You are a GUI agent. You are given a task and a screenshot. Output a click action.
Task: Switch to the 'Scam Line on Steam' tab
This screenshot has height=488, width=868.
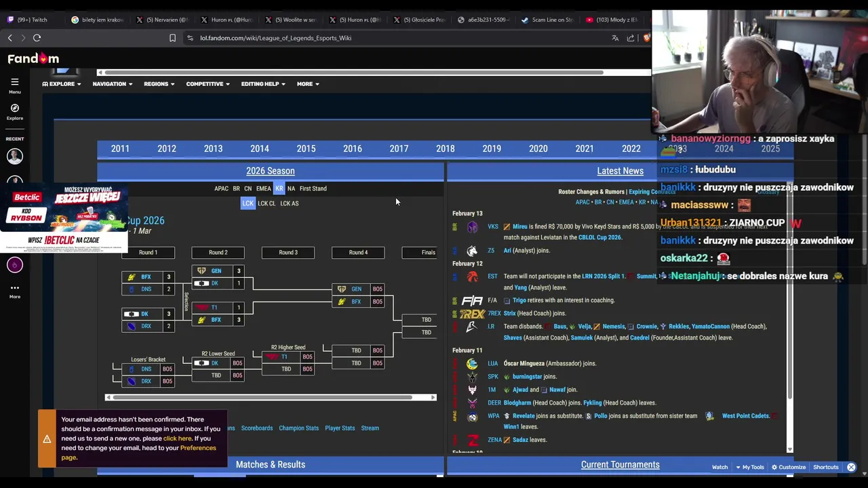point(548,20)
